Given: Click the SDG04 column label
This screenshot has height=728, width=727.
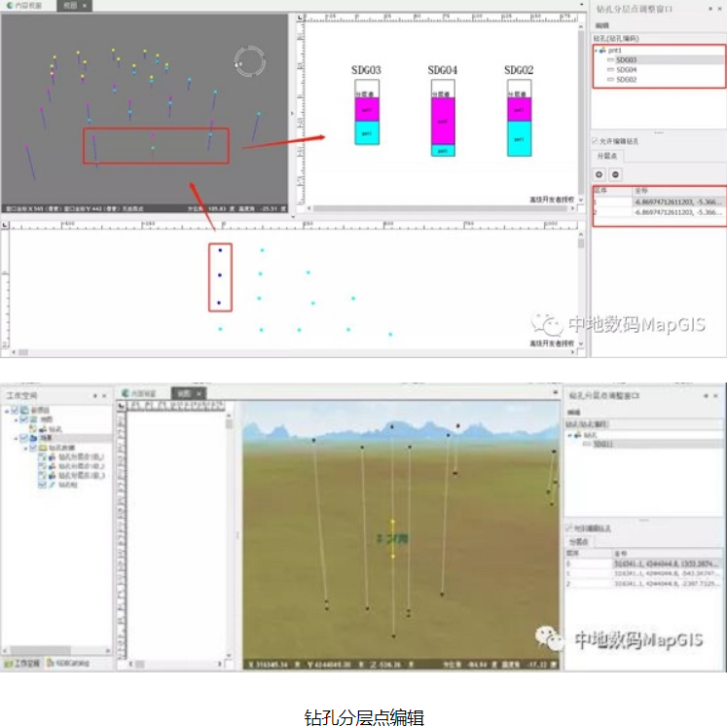Looking at the screenshot, I should click(443, 70).
